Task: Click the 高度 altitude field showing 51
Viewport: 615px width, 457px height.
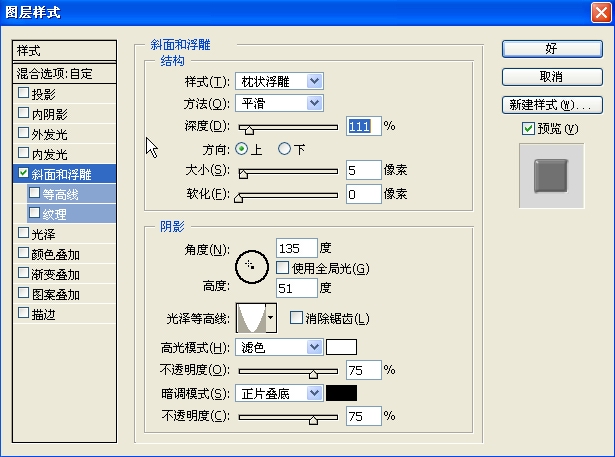Action: (x=297, y=288)
